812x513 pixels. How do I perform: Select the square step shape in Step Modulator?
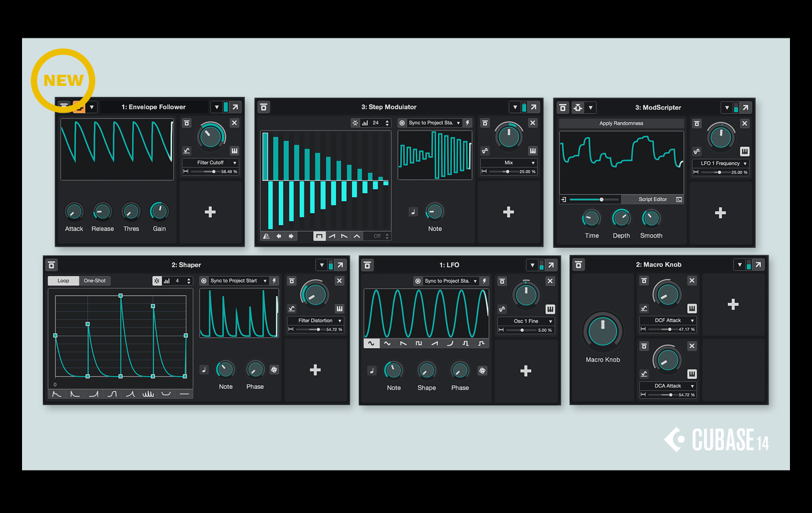pos(319,236)
